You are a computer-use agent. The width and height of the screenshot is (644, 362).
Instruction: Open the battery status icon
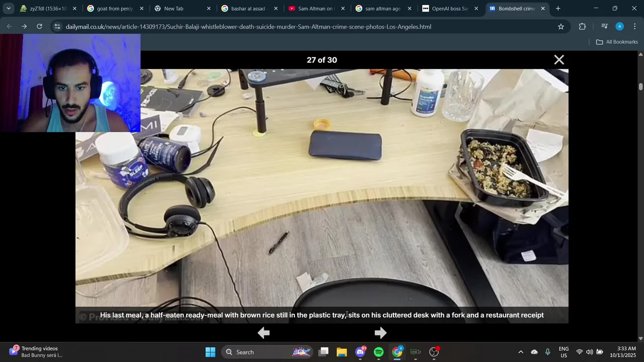[x=600, y=352]
